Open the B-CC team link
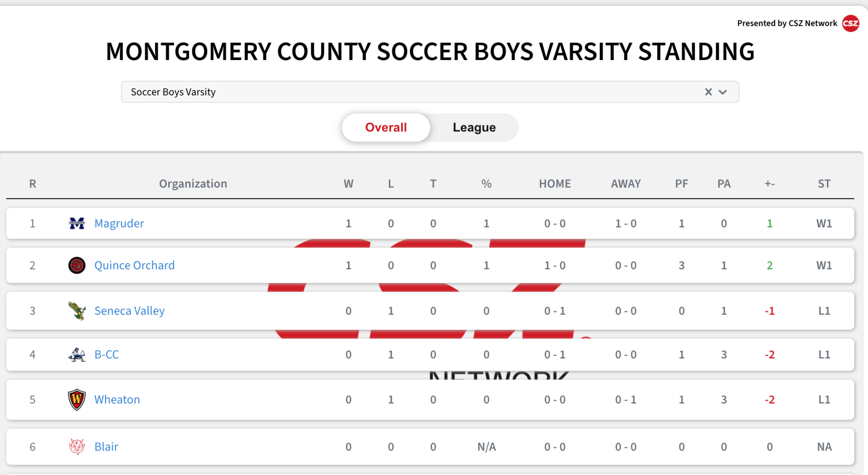The image size is (868, 475). pos(107,355)
